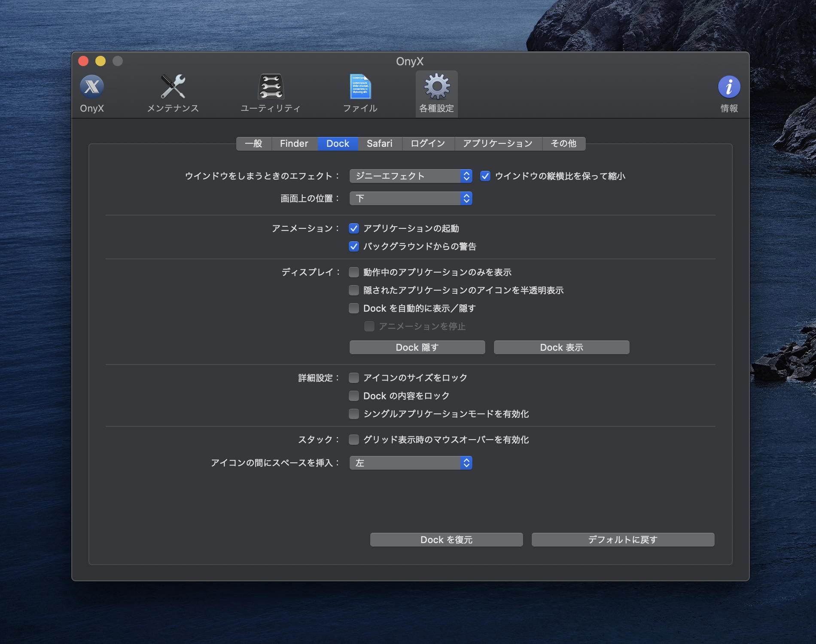Open the OnyX toolbar icon

92,94
